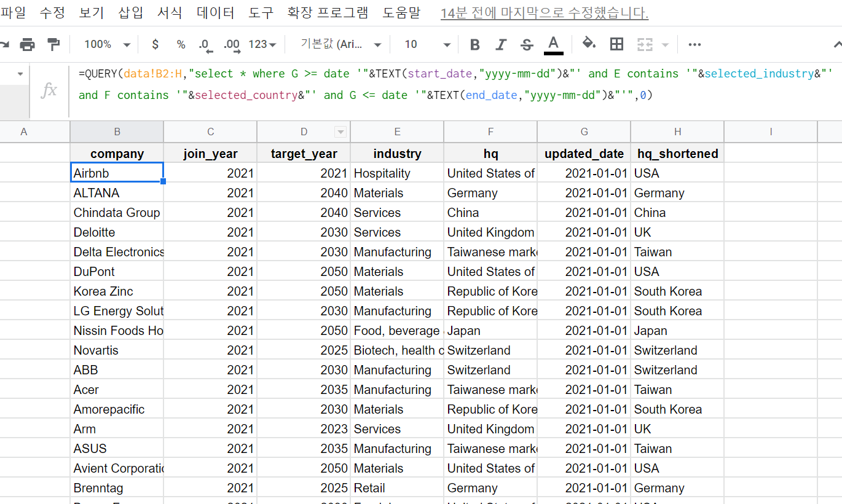Open the font family dropdown

[x=341, y=44]
